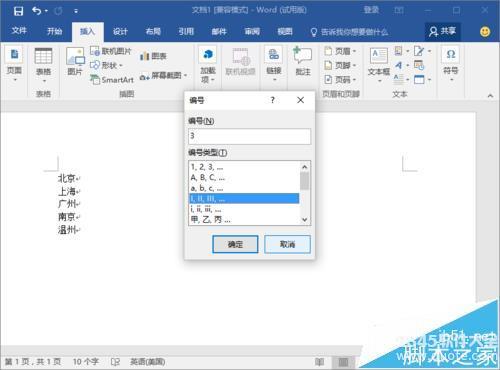
Task: Select the lowercase Roman i, ii, iii type
Action: pyautogui.click(x=244, y=209)
